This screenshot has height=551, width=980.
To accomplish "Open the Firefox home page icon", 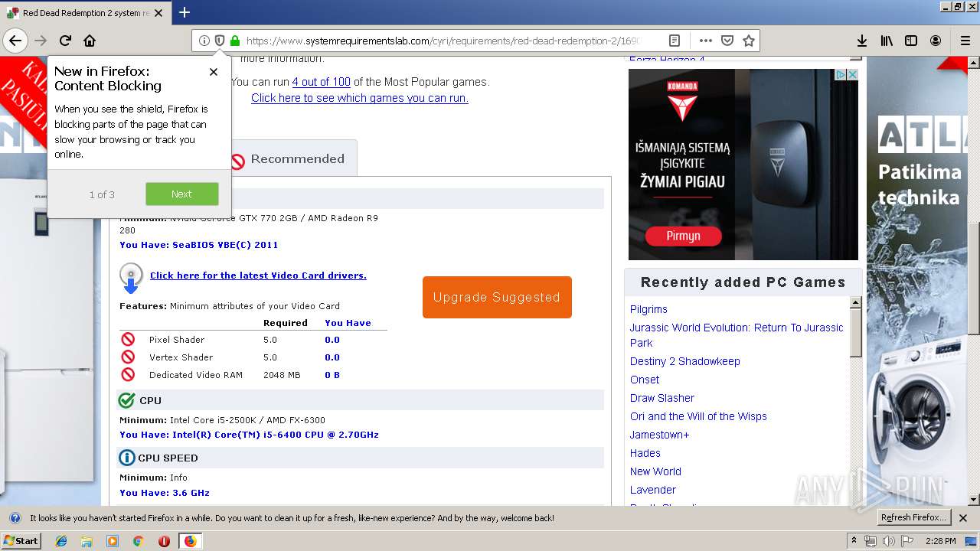I will [x=90, y=41].
